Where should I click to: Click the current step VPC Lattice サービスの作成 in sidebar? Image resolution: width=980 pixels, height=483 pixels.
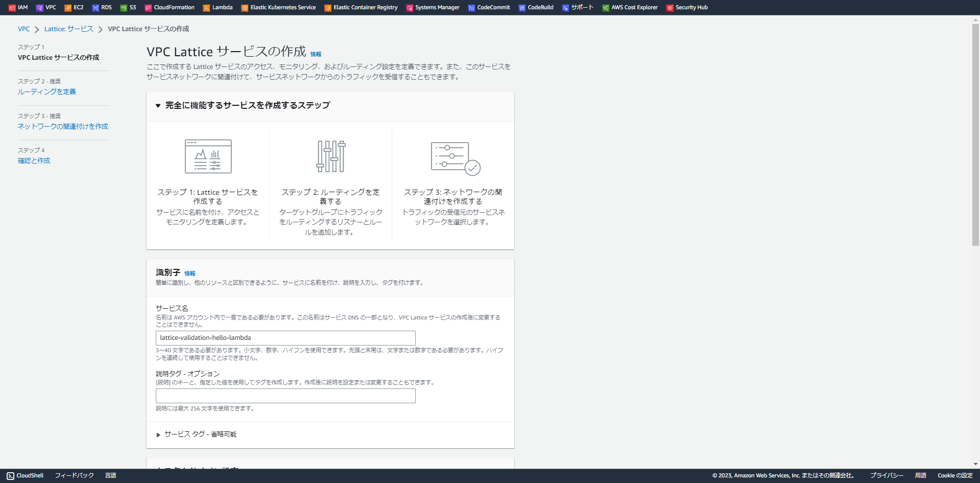click(59, 58)
